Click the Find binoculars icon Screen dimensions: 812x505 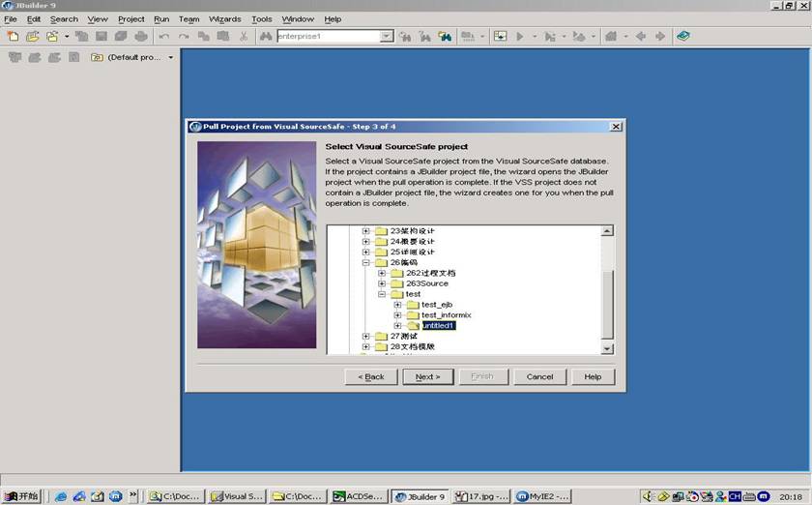(266, 37)
